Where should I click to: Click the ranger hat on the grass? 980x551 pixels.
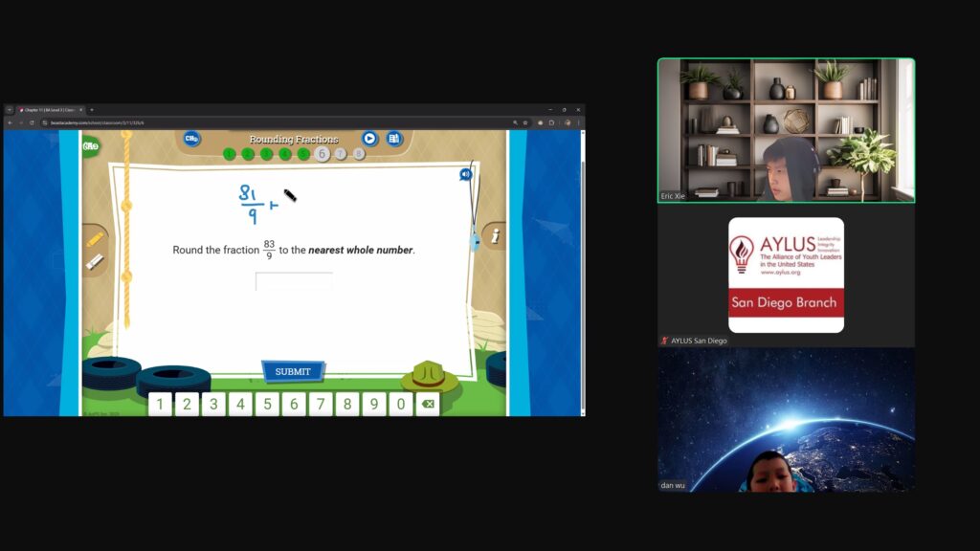click(x=430, y=375)
